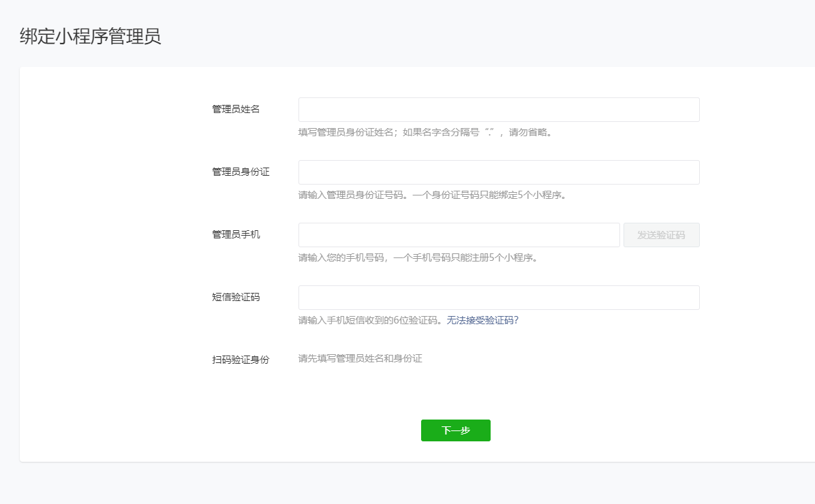
Task: Click the 管理员姓名 field label
Action: (x=236, y=109)
